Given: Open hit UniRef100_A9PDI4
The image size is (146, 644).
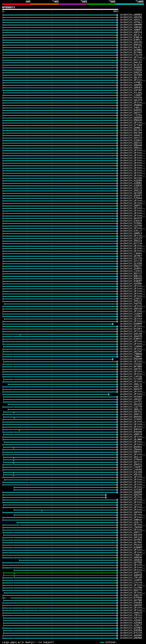Looking at the screenshot, I should coord(131,32).
